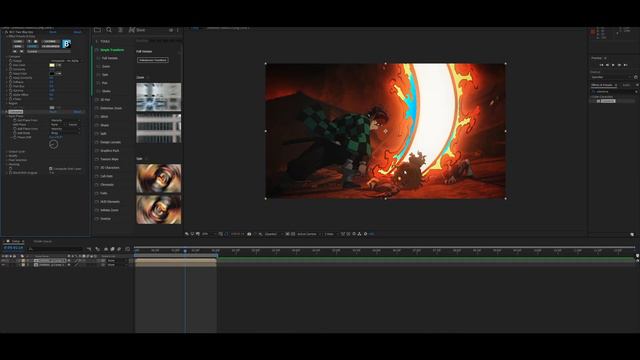Click the outlined button under Full Version

pos(153,60)
